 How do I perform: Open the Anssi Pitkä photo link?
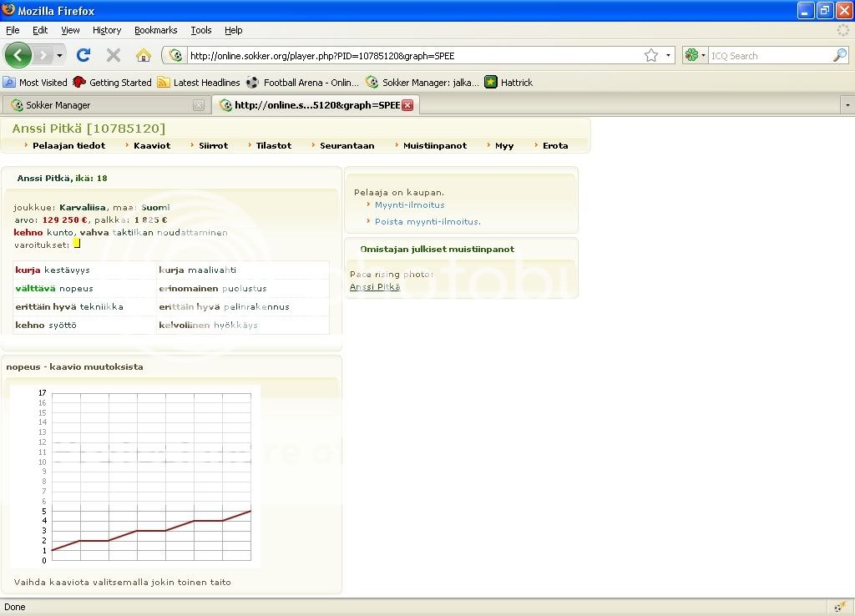[374, 286]
